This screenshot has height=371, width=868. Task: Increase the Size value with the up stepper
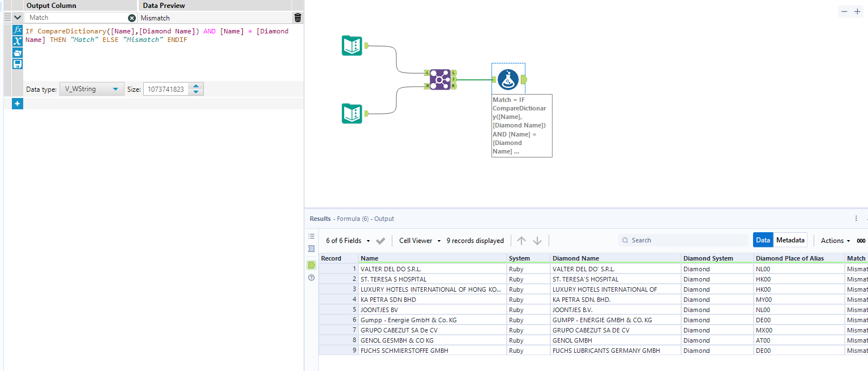click(x=195, y=86)
